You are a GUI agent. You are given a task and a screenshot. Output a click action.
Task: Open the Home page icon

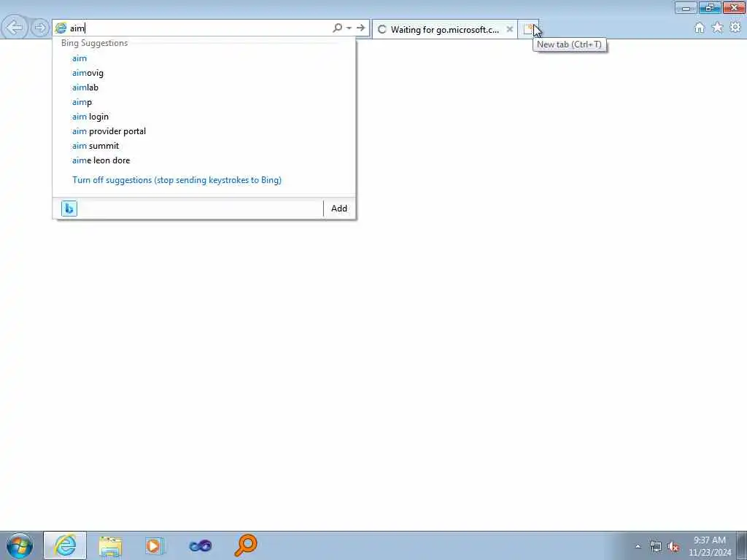pos(699,28)
